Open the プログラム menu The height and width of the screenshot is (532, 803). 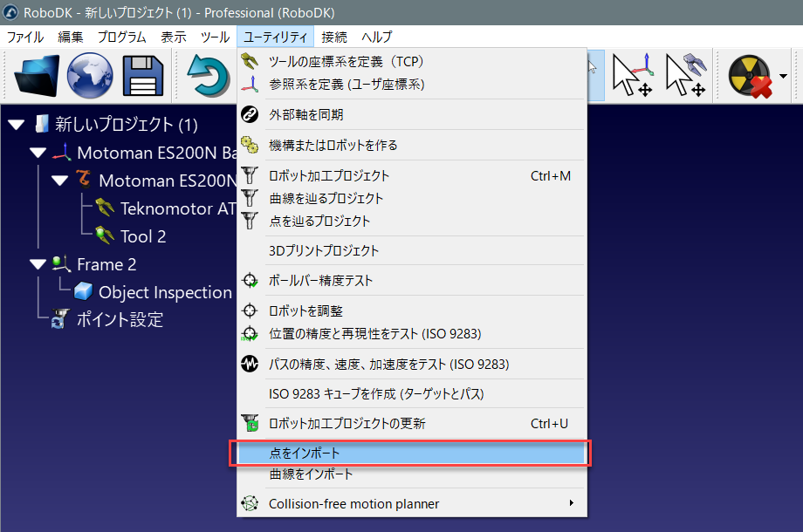point(122,37)
